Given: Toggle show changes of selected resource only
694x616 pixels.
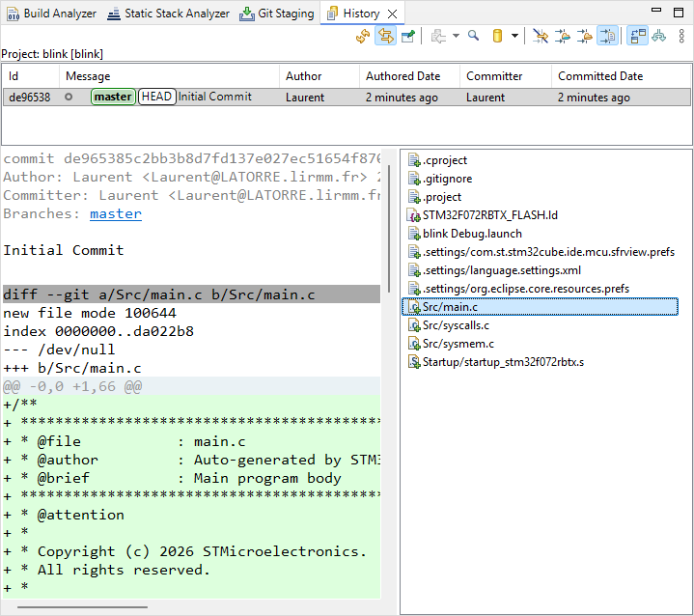Looking at the screenshot, I should pyautogui.click(x=607, y=37).
